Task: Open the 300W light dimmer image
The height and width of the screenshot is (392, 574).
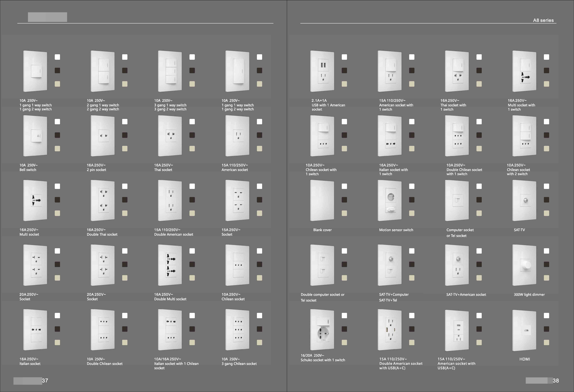Action: point(524,265)
